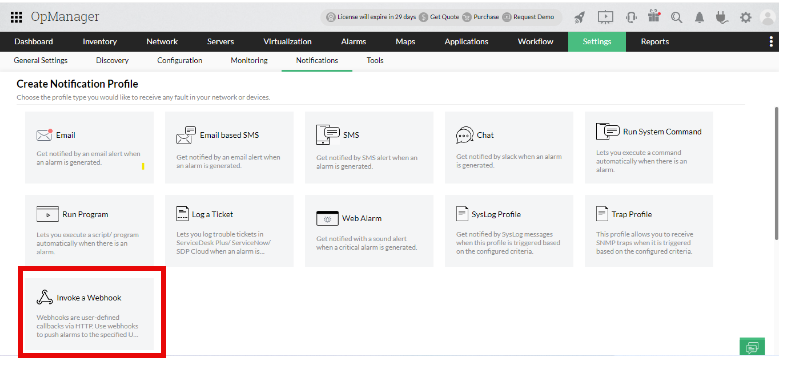Click the user profile avatar

pos(767,18)
